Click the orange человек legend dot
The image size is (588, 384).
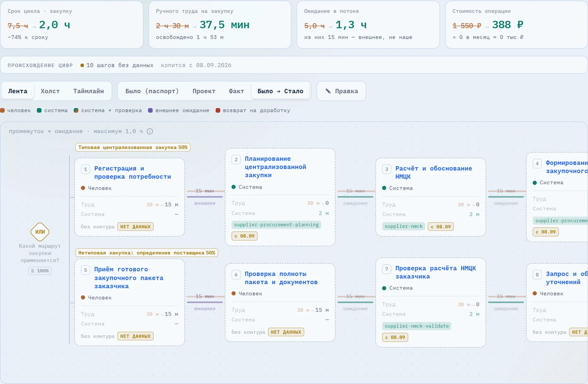click(3, 110)
